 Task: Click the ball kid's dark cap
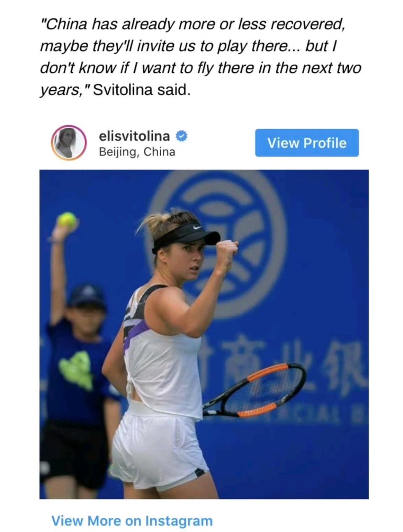pyautogui.click(x=86, y=297)
